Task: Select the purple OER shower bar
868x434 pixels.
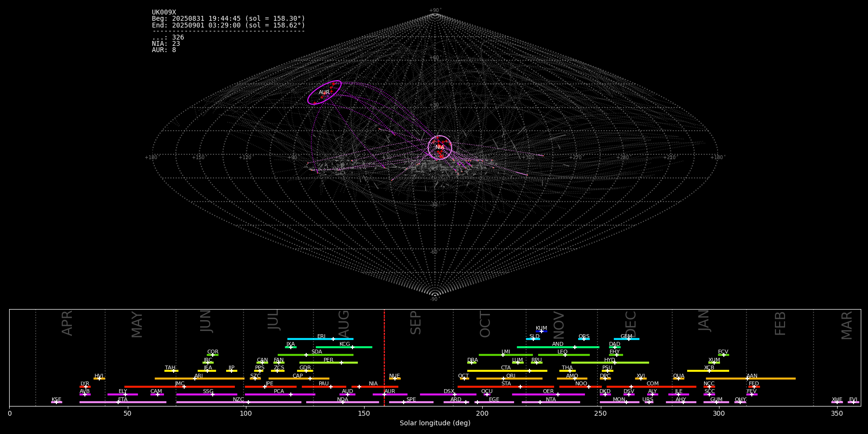Action: click(548, 394)
